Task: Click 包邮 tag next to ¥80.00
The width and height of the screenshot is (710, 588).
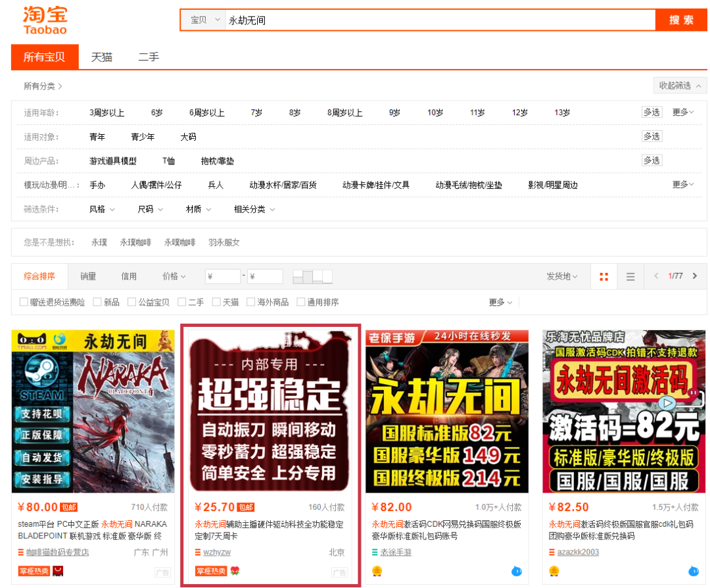Action: pyautogui.click(x=69, y=507)
